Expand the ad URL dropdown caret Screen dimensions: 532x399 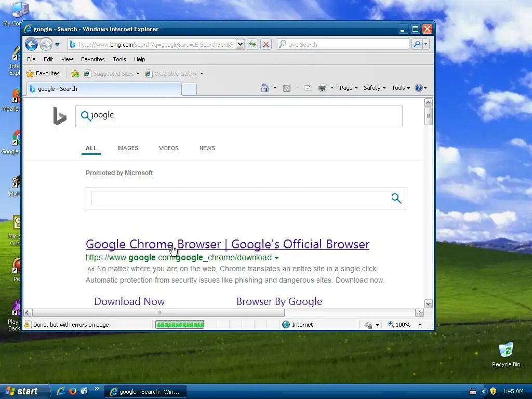[x=276, y=258]
